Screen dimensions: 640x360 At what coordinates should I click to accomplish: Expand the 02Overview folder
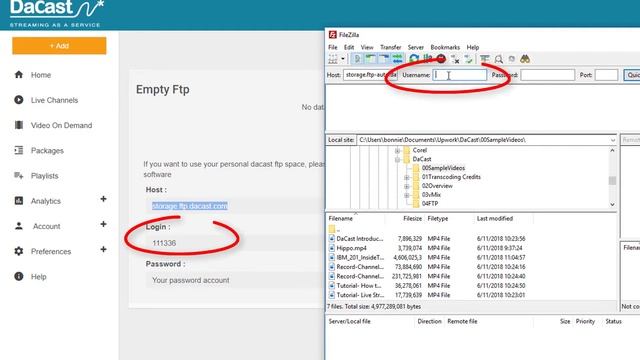[407, 186]
